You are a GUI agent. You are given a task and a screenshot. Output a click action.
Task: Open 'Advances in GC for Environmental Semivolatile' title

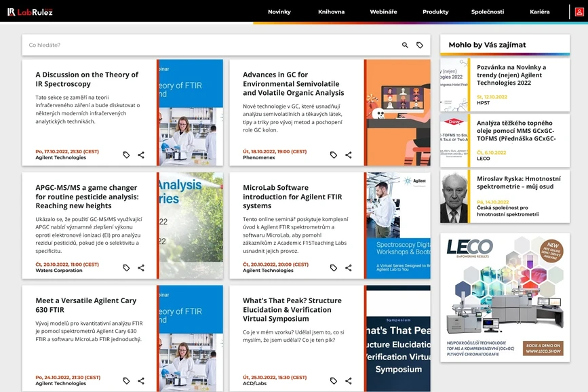293,83
